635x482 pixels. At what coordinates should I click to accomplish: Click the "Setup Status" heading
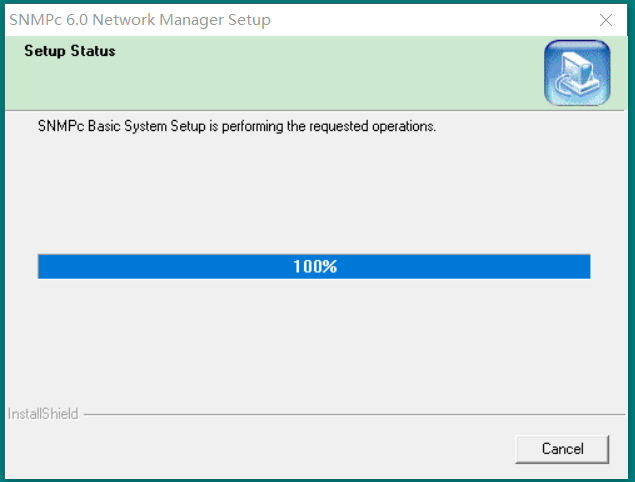pyautogui.click(x=70, y=51)
